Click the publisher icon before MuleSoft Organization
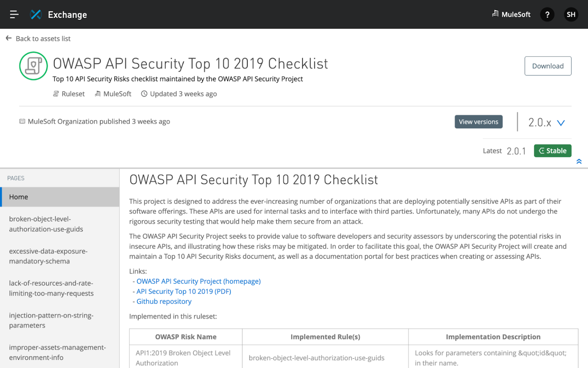The image size is (588, 368). pos(22,121)
